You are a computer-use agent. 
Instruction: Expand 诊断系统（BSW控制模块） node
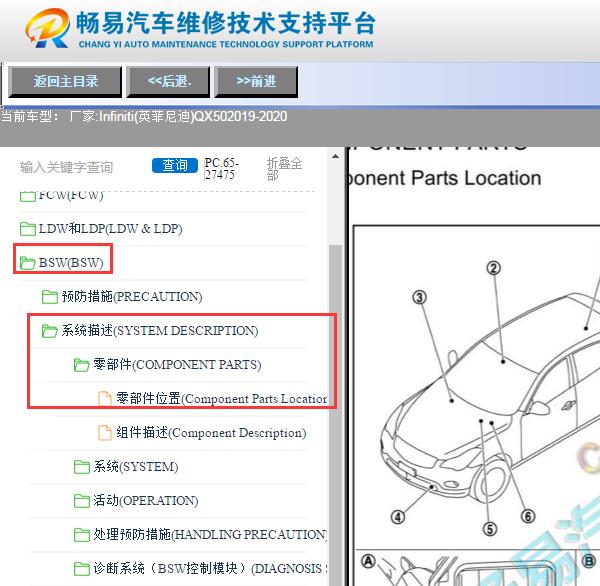[210, 569]
